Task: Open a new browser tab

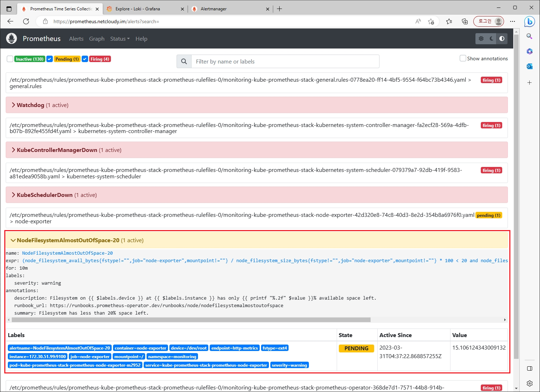Action: [280, 9]
